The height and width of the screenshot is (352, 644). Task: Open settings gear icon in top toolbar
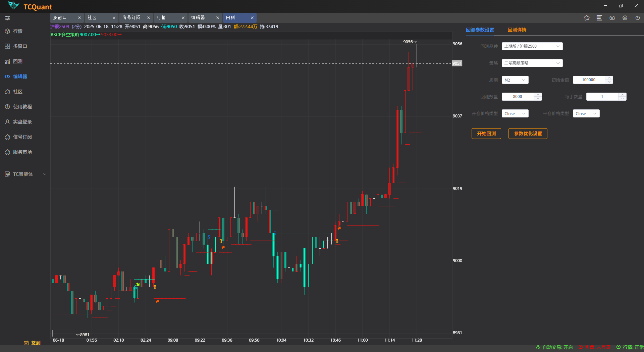click(625, 18)
